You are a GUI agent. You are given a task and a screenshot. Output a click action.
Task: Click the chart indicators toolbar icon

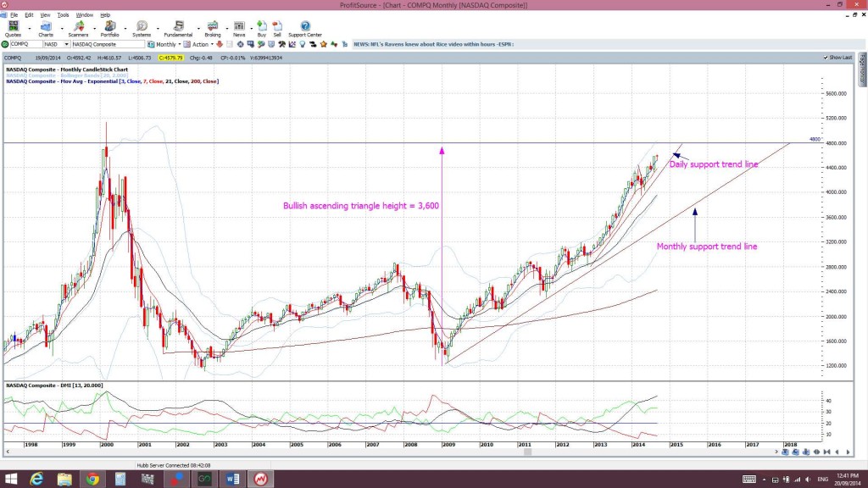coord(292,44)
